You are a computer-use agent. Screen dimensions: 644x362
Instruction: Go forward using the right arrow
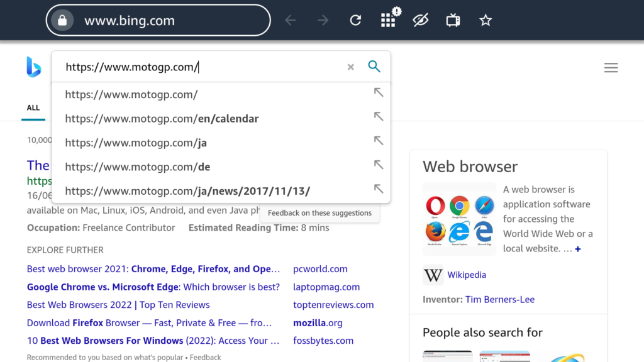pos(323,21)
